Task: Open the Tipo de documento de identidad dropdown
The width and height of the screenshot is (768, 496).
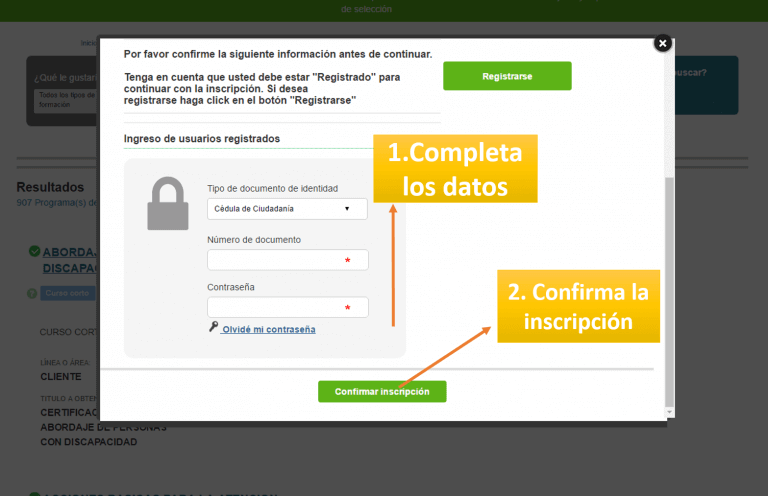Action: (287, 209)
